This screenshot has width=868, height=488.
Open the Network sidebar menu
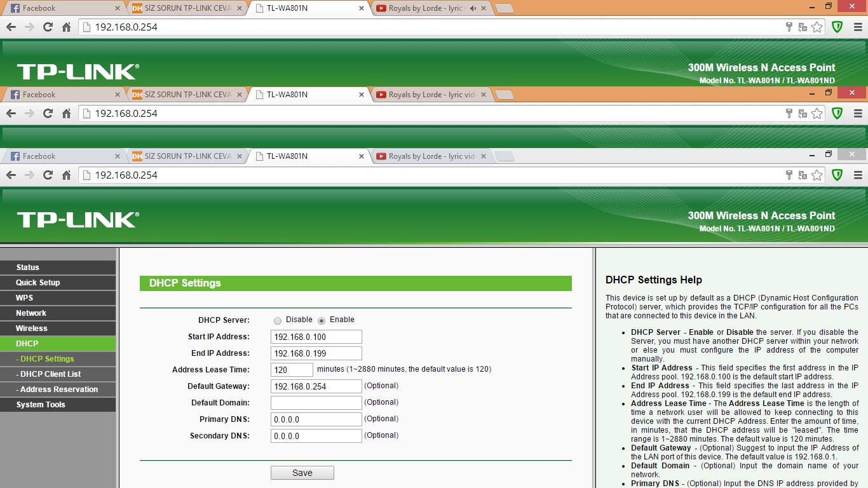click(x=58, y=313)
